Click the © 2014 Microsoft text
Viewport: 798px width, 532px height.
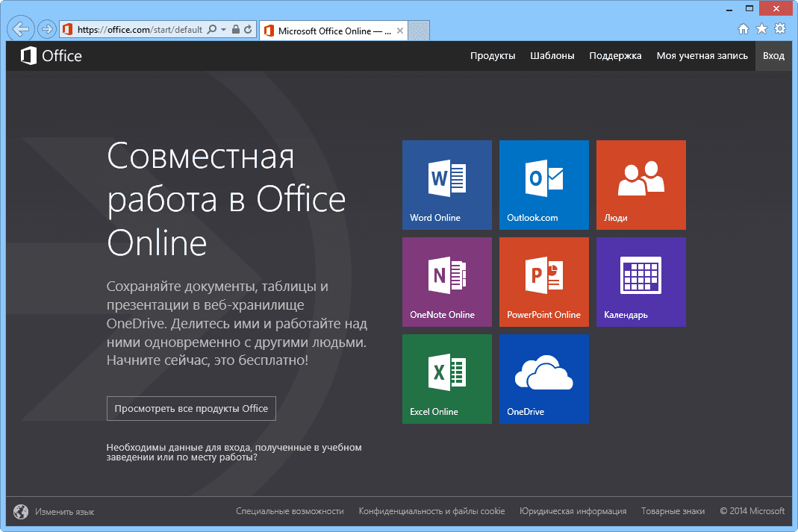pos(752,511)
